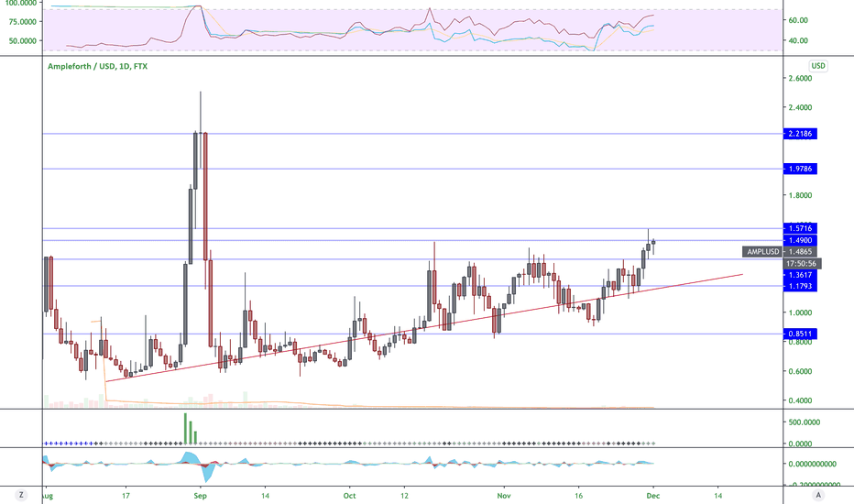Click the 2.6000 price axis value
Screen dimensions: 854x504
[800, 79]
